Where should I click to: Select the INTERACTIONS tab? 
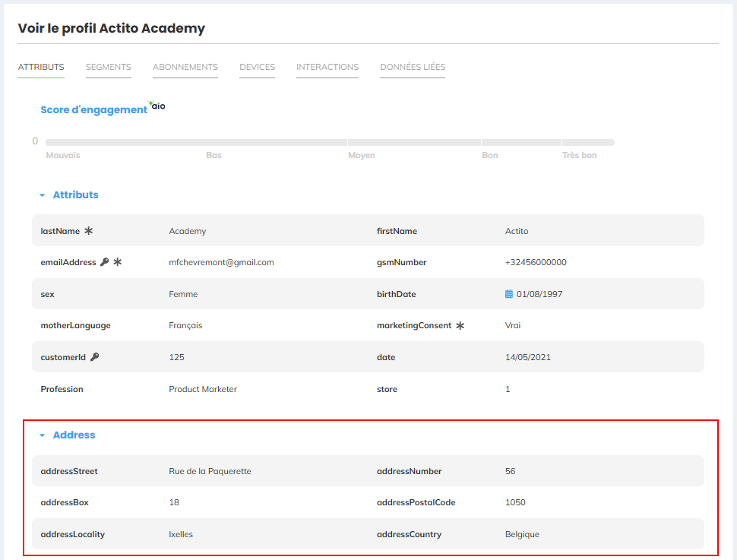(x=327, y=67)
